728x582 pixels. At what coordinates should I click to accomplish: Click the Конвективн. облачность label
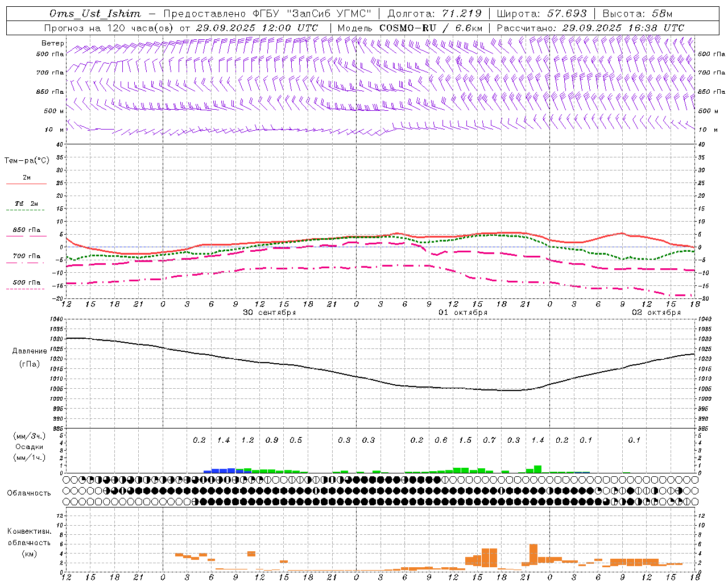click(x=29, y=537)
